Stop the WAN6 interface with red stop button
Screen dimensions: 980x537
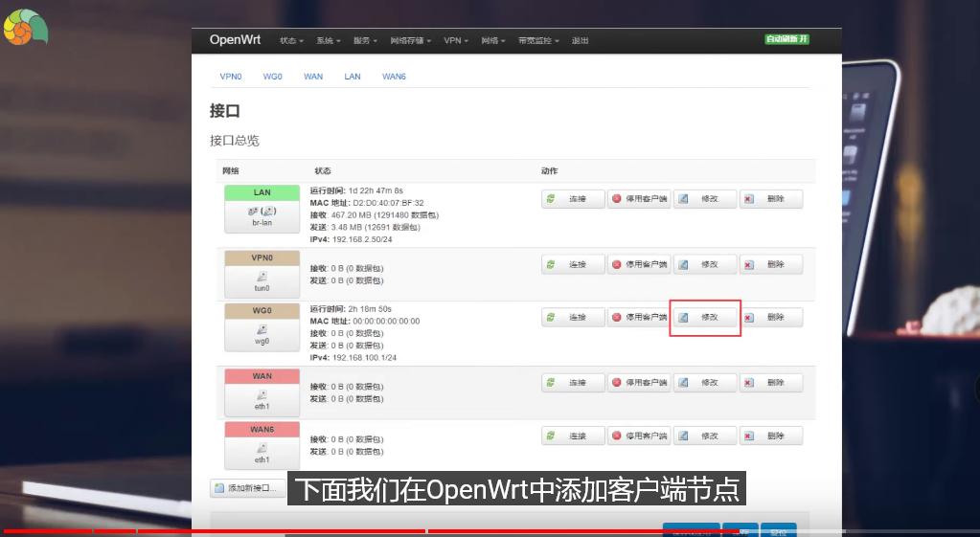[x=639, y=436]
